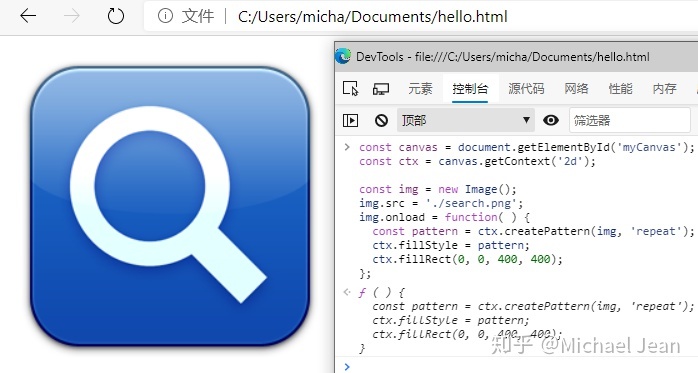Viewport: 698px width, 373px height.
Task: Clear the console with the ban icon
Action: 381,120
